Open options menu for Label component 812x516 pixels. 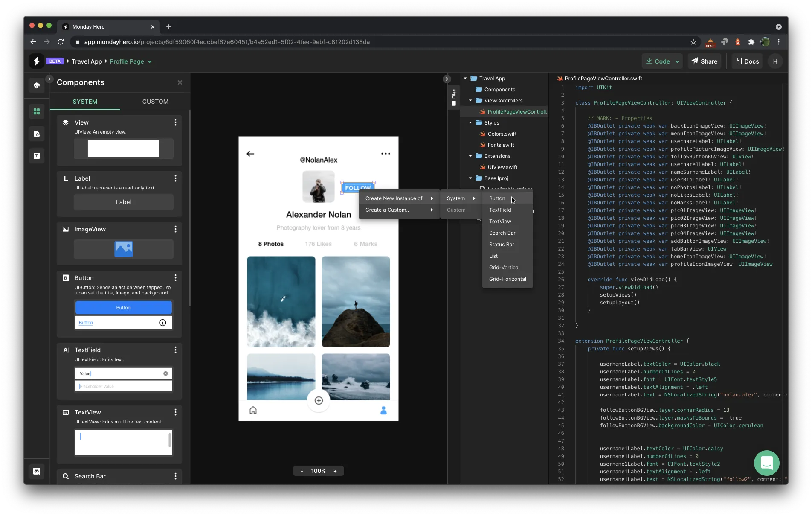coord(175,178)
